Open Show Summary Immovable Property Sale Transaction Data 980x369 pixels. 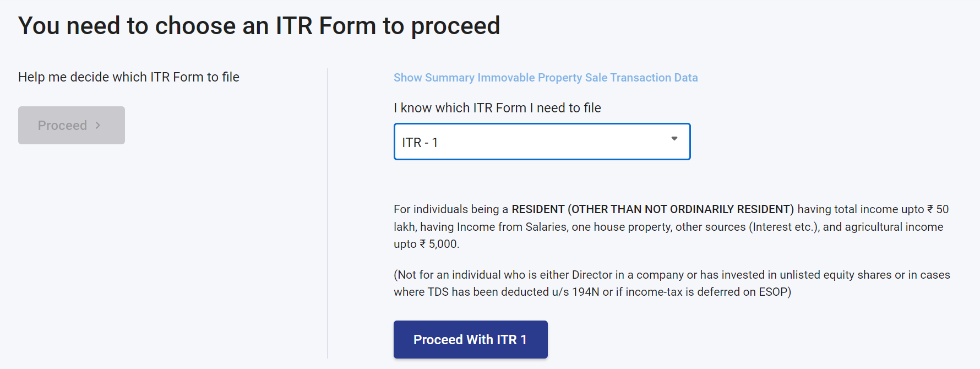tap(545, 78)
